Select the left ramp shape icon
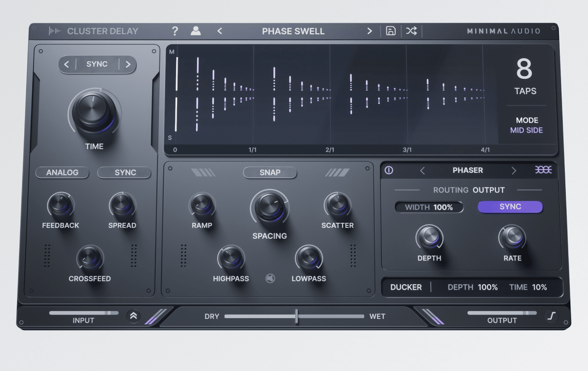Viewport: 588px width, 371px height. pyautogui.click(x=203, y=172)
